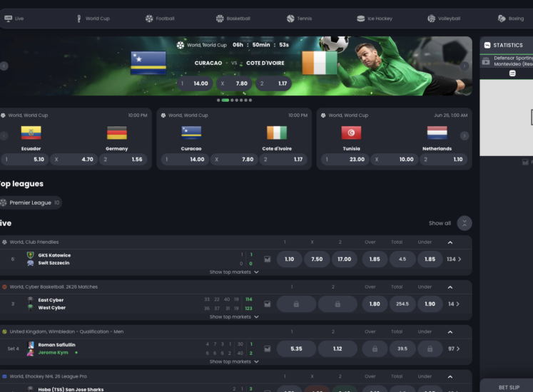Go to next banner slide
This screenshot has height=392, width=533.
(x=465, y=66)
